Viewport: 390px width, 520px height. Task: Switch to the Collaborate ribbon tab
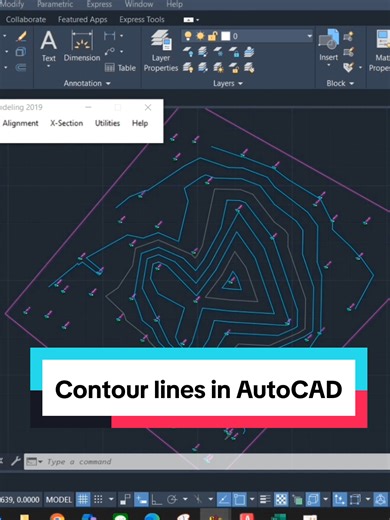(26, 20)
